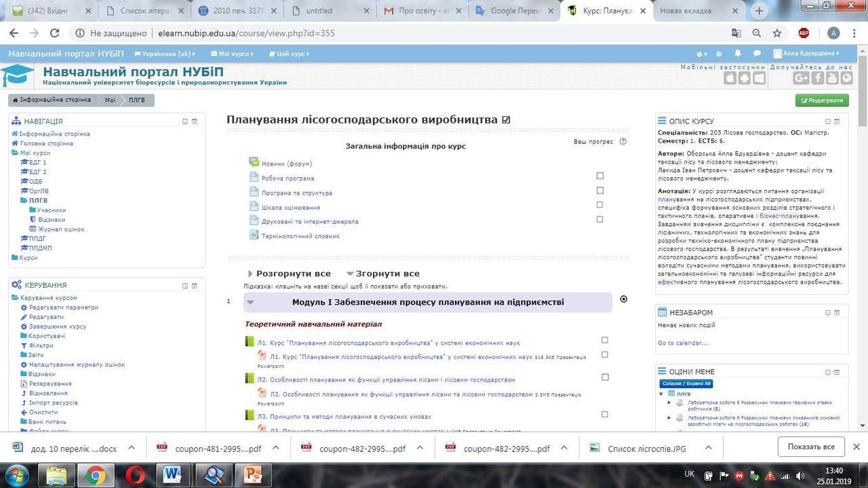Dock the ОЦІНИ МЕНЕ block using its dock icon

(837, 372)
